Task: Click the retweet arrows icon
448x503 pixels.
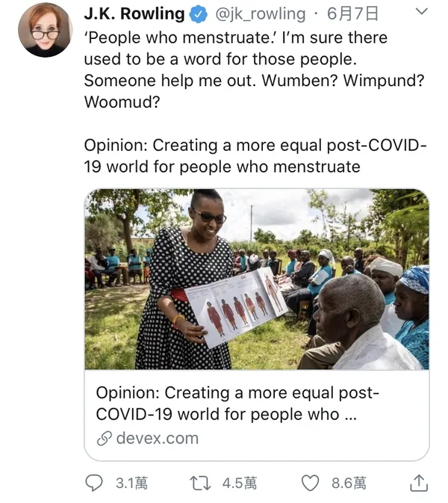Action: (200, 484)
